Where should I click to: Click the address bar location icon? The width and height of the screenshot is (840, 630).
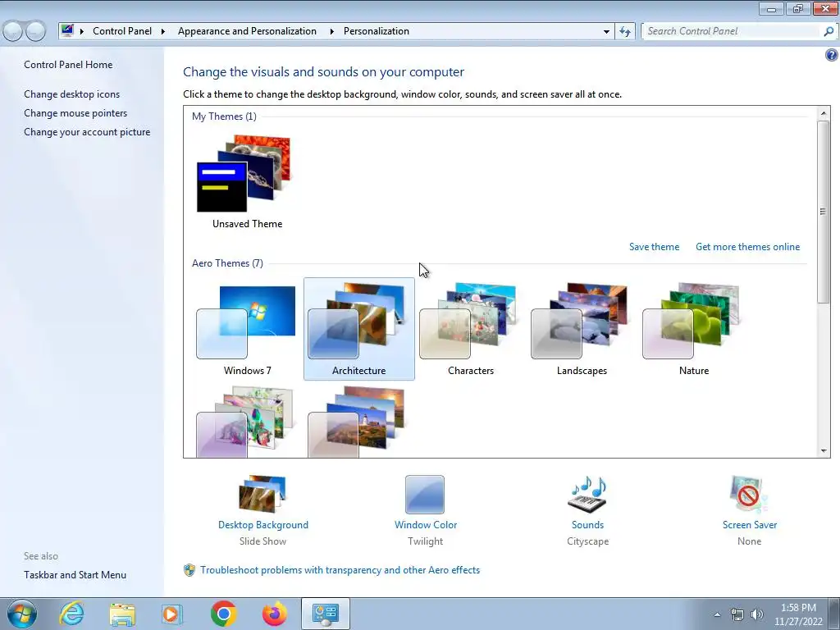coord(67,30)
